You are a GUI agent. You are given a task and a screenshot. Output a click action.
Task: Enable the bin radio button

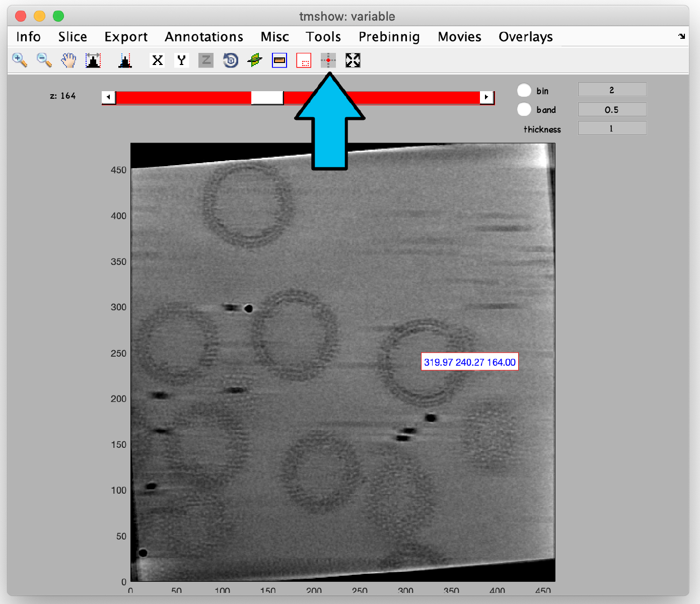tap(524, 90)
